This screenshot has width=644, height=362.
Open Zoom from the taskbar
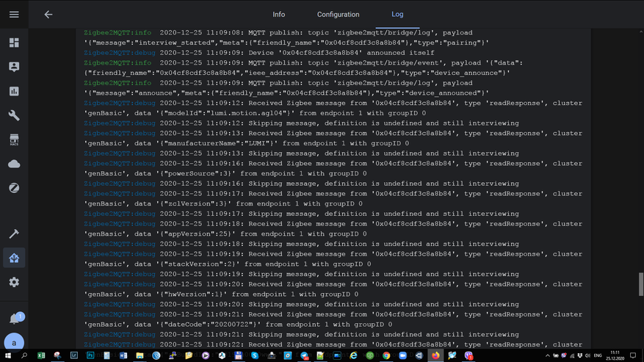402,355
